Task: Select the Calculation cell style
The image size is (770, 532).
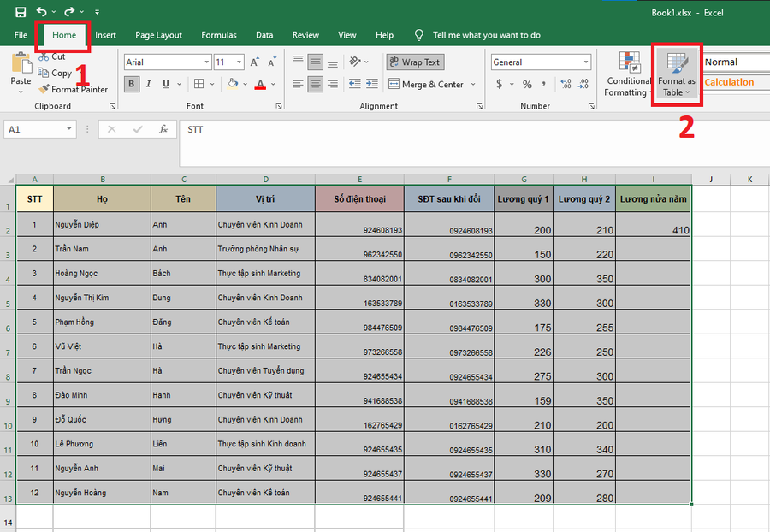Action: click(x=736, y=82)
